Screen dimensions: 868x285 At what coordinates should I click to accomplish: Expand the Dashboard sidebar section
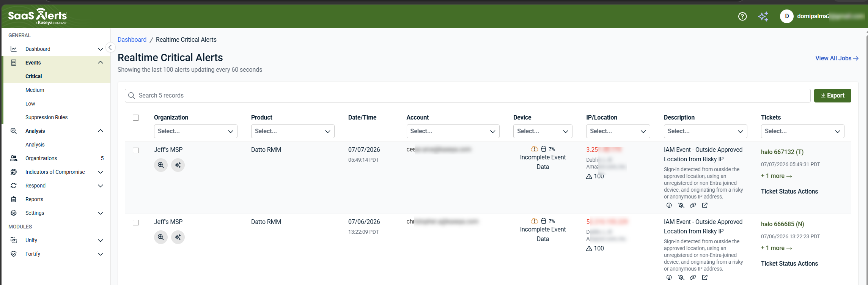click(101, 49)
